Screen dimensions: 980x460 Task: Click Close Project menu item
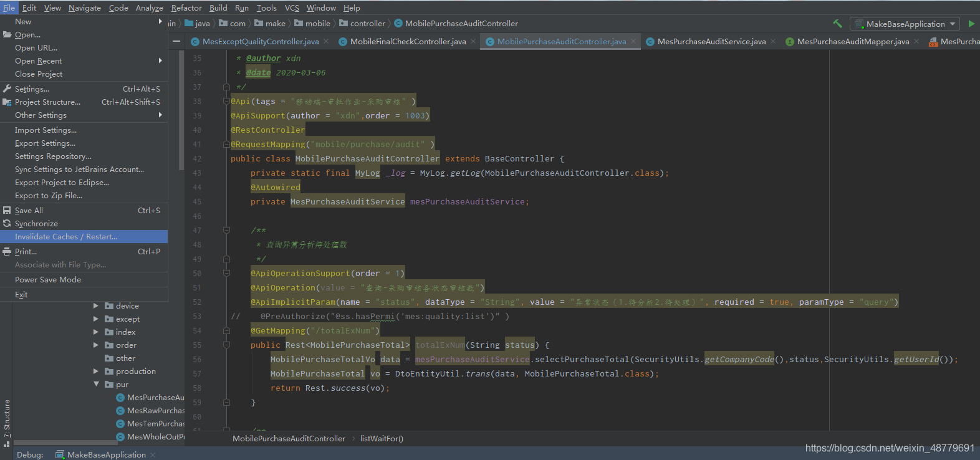tap(84, 74)
